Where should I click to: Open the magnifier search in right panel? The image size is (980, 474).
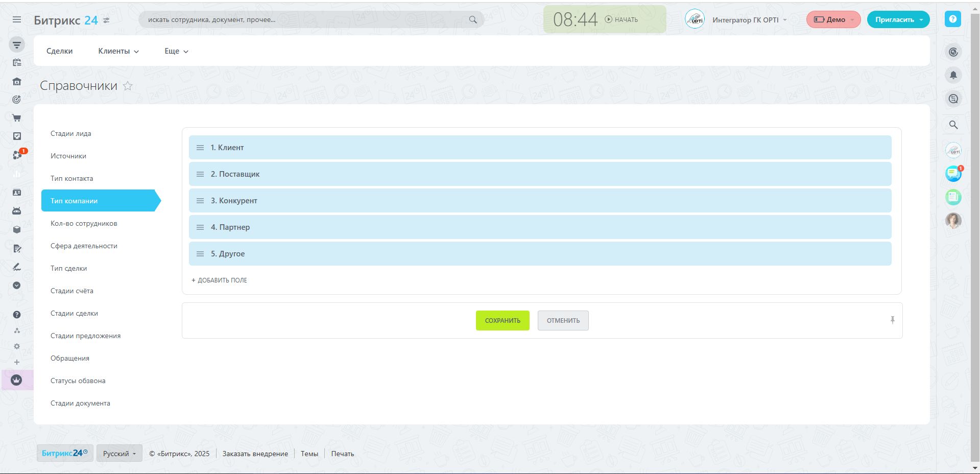click(x=953, y=125)
